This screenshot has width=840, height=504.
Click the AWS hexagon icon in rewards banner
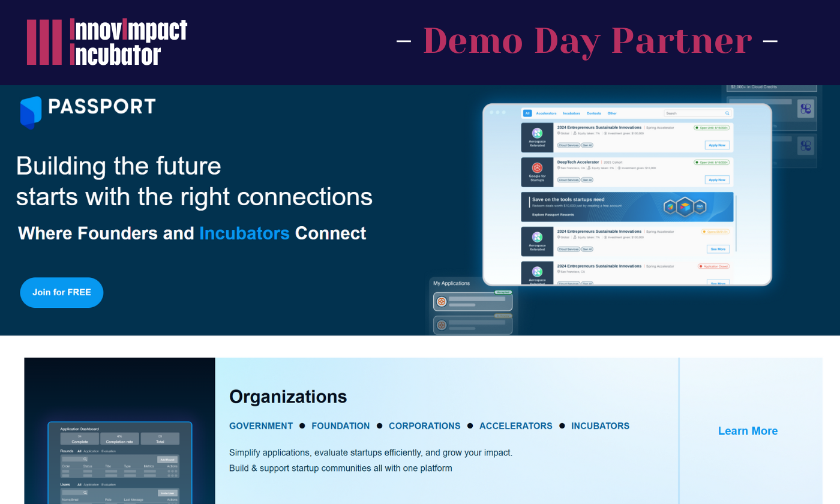(699, 207)
